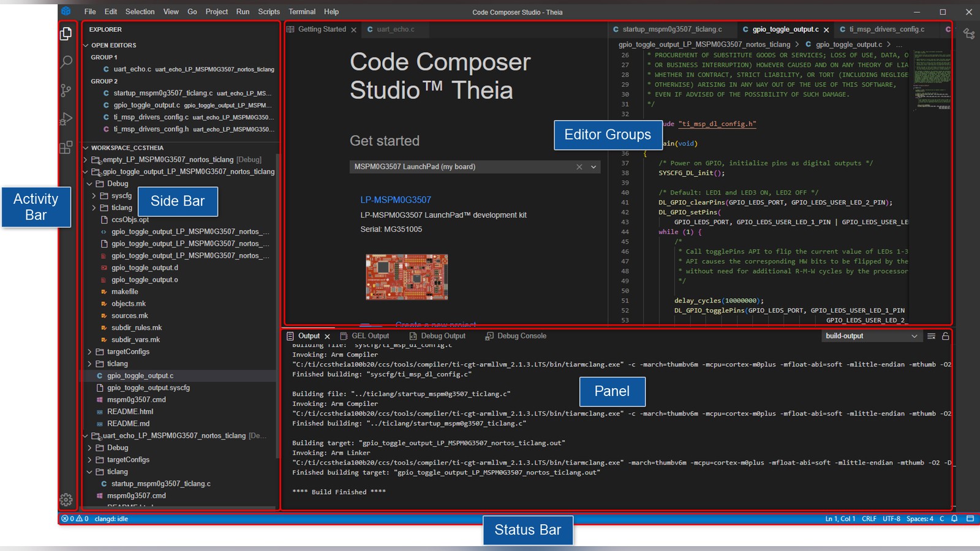980x551 pixels.
Task: Close the Getting Started tab
Action: point(353,29)
